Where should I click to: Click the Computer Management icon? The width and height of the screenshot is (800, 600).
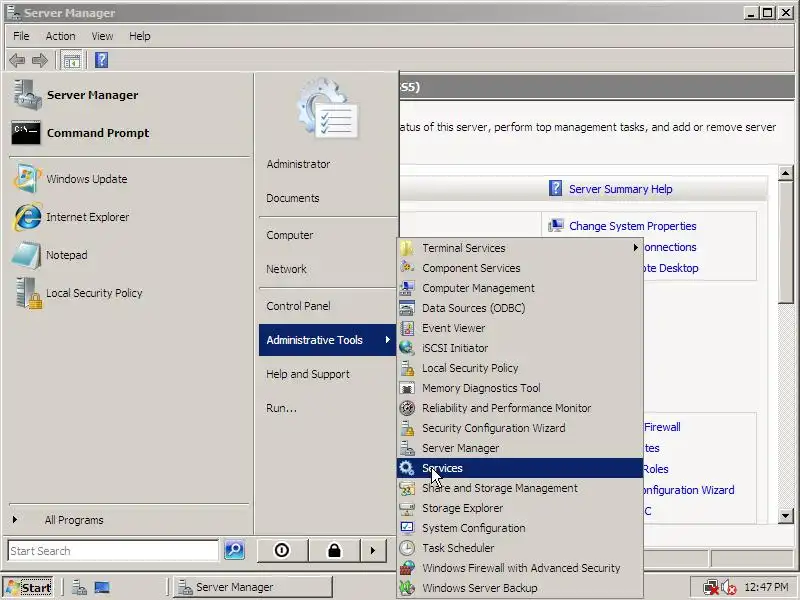407,288
